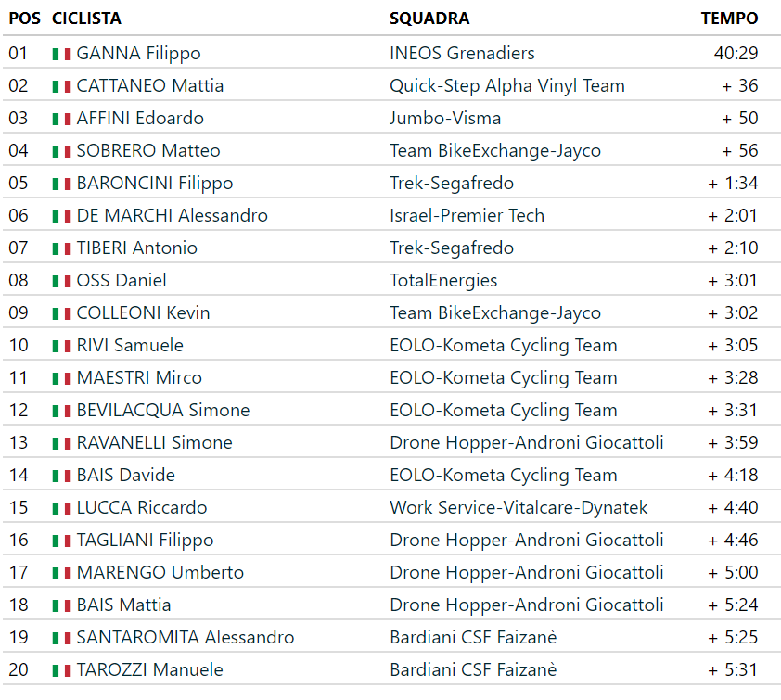
Task: Click the Italian flag beside GANNA Filippo
Action: click(x=61, y=54)
